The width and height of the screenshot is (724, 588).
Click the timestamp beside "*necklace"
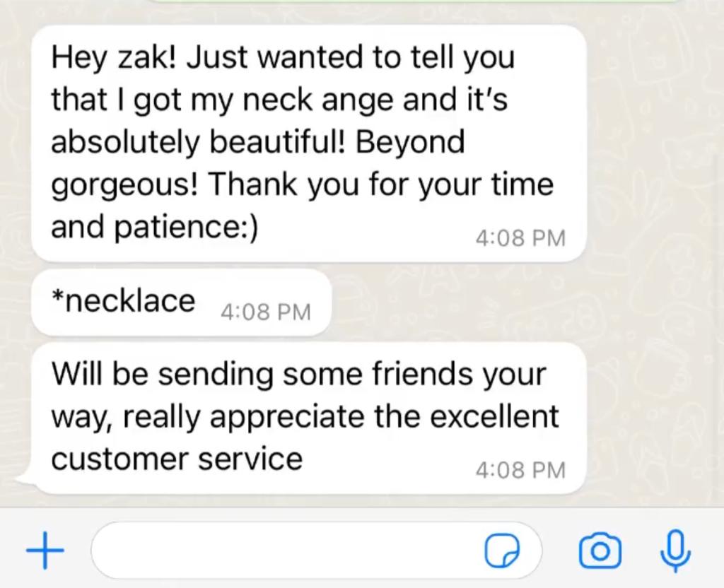266,312
